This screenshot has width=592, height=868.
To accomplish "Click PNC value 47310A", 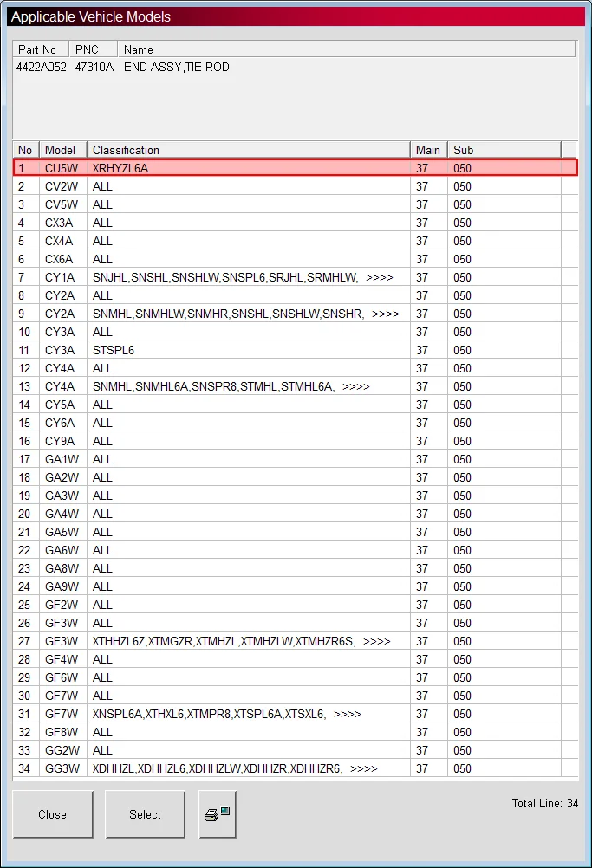I will pos(94,67).
